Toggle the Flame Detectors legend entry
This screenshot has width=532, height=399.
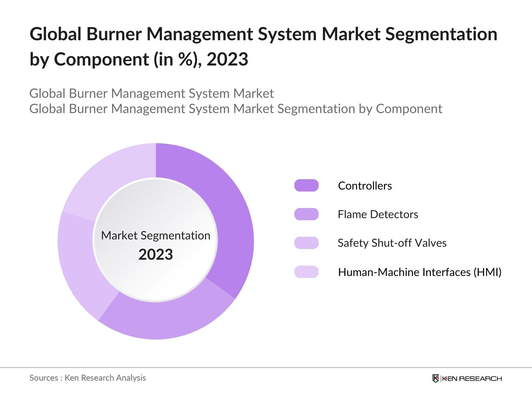(378, 214)
